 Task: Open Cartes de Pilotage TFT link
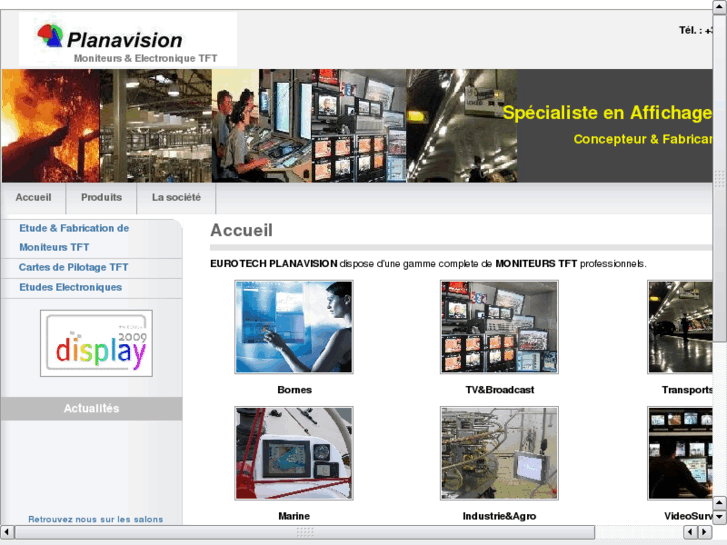pyautogui.click(x=74, y=267)
